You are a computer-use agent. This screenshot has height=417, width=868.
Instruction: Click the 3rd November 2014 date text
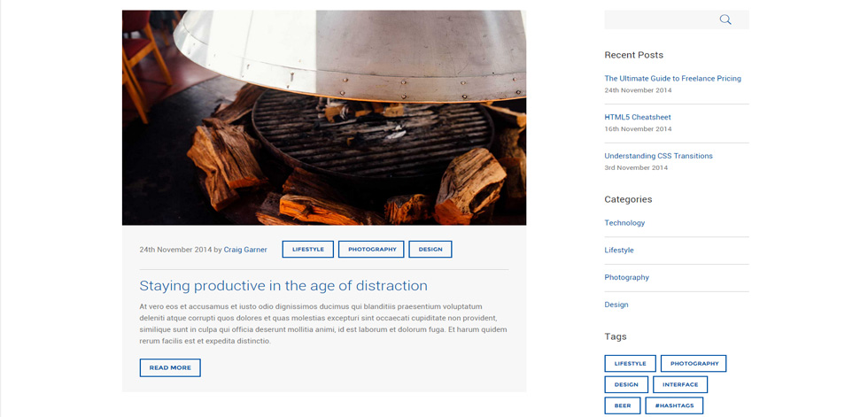636,167
